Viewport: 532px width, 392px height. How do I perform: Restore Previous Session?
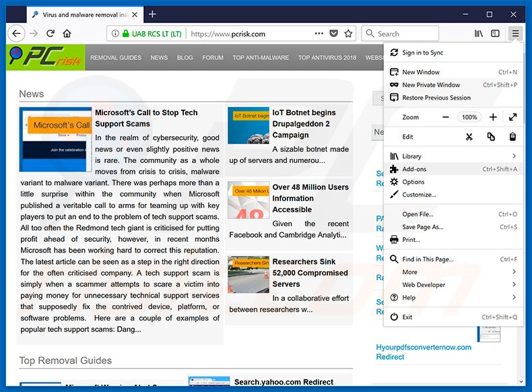(x=453, y=98)
